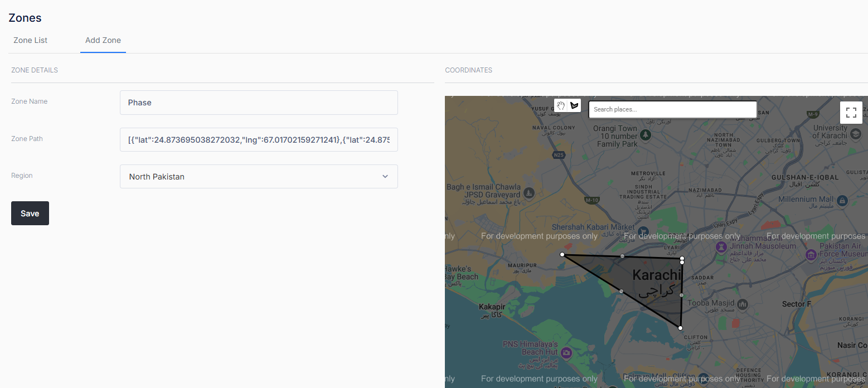This screenshot has height=388, width=868.
Task: Switch to the Zone List tab
Action: [x=30, y=40]
